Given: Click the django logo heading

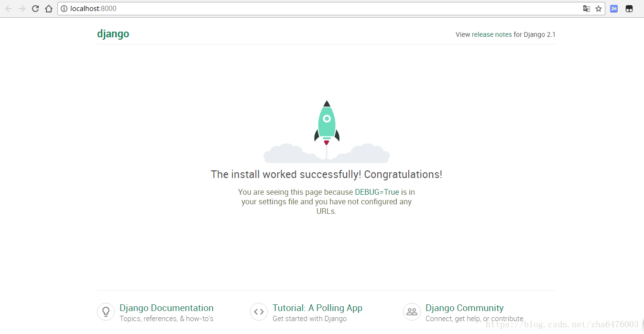Looking at the screenshot, I should 113,34.
